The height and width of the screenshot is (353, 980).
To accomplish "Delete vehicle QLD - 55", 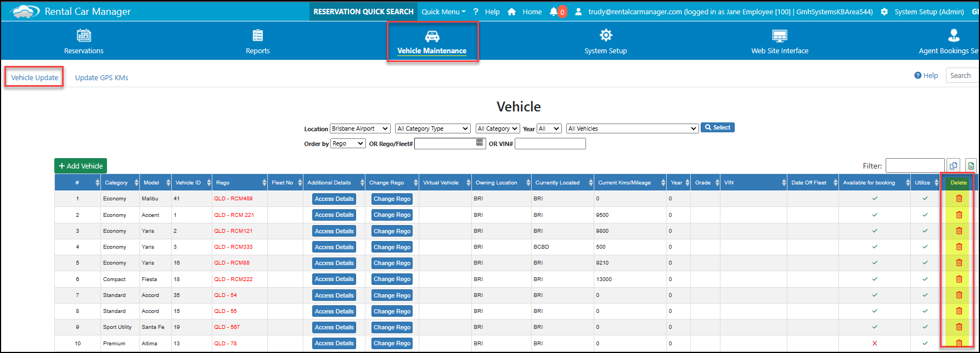I will (959, 311).
